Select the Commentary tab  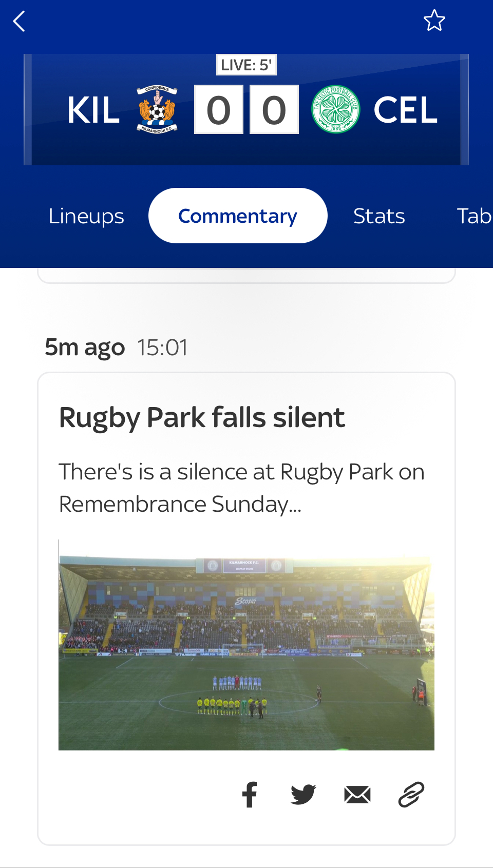[238, 216]
